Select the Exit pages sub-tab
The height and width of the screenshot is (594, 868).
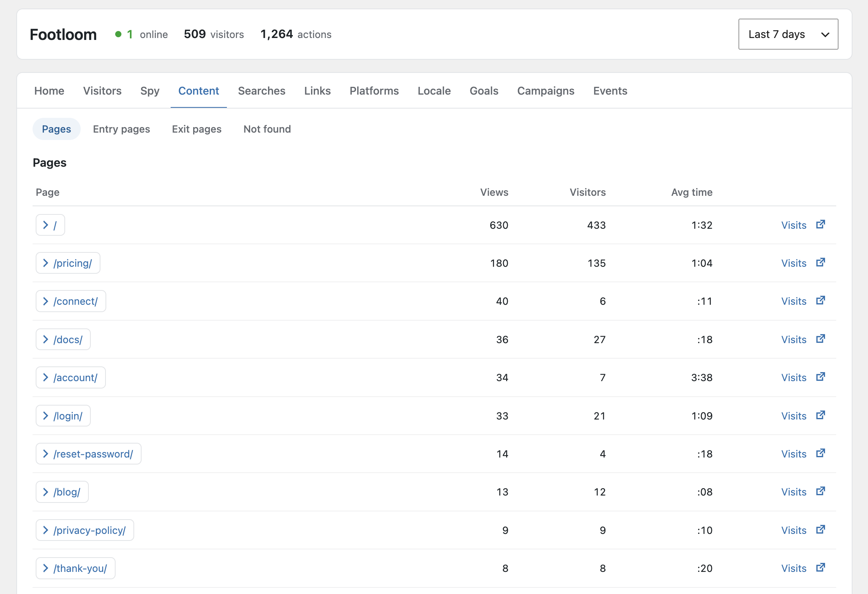197,129
